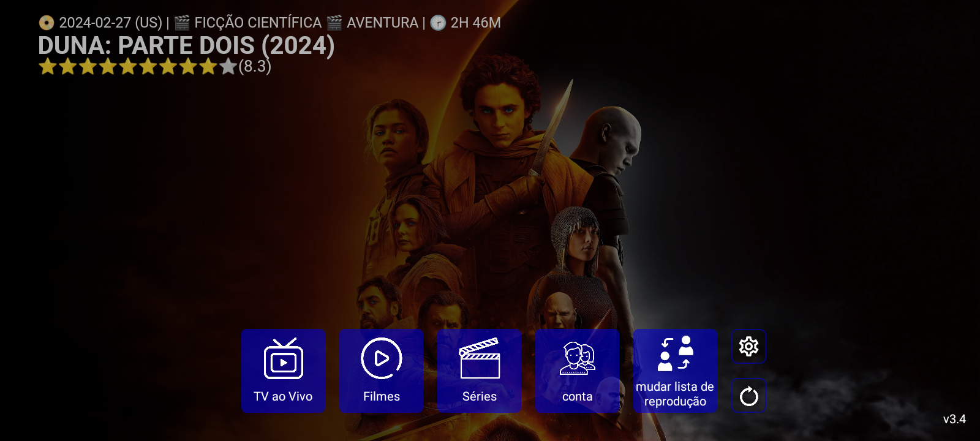Open the Filmes play circle icon
980x441 pixels.
tap(381, 359)
